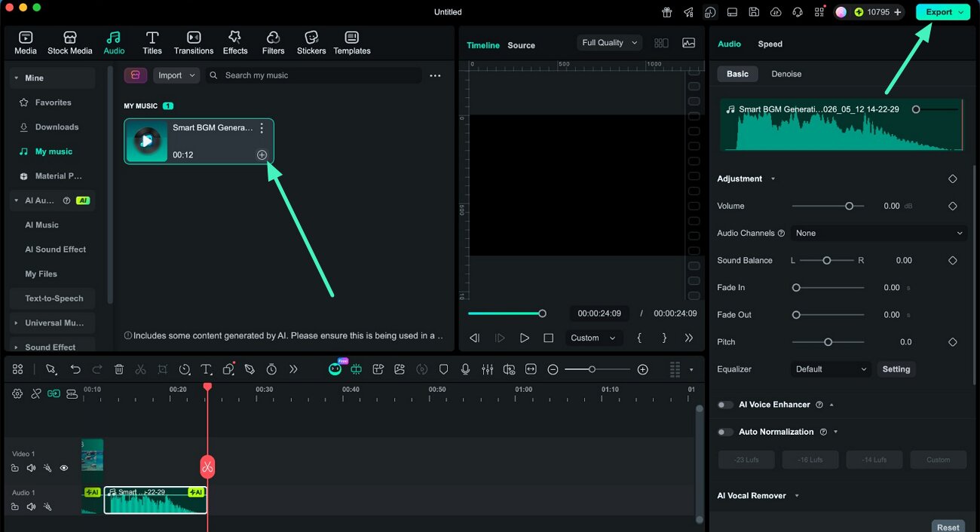Open the Export dropdown button
This screenshot has width=980, height=532.
tap(943, 12)
